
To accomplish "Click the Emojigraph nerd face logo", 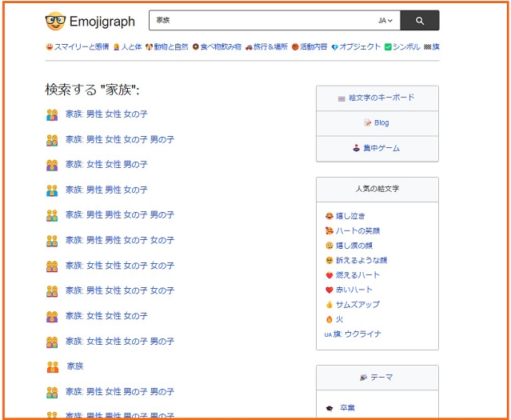I will point(55,22).
